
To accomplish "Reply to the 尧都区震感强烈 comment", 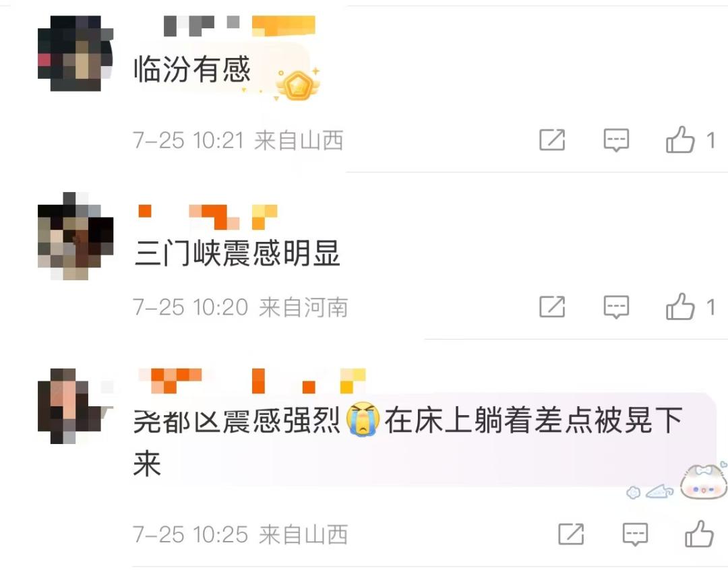I will pyautogui.click(x=635, y=534).
